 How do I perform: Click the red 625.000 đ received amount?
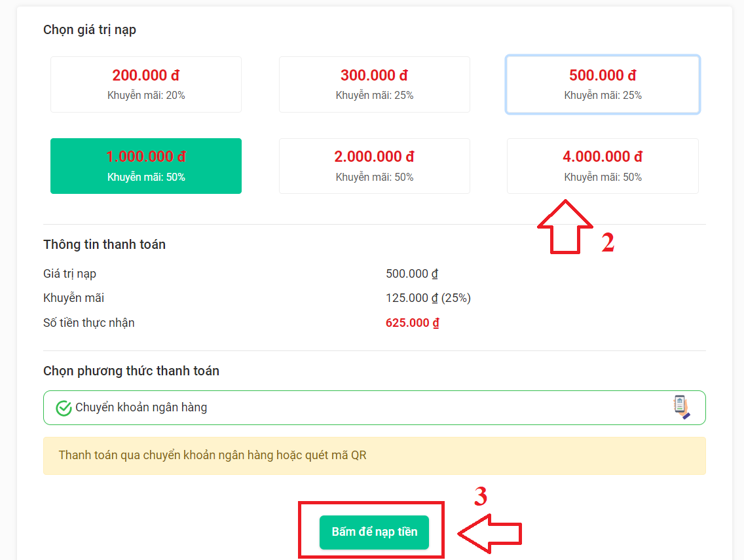pyautogui.click(x=413, y=323)
